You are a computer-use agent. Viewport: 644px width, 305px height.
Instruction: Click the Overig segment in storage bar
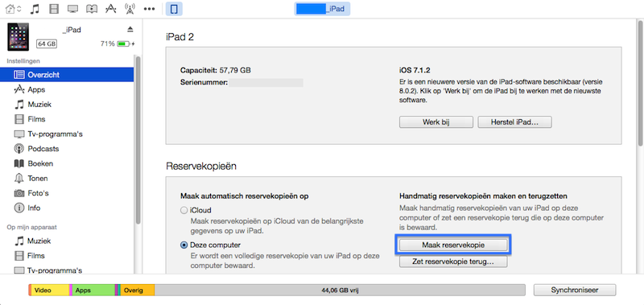tap(137, 291)
